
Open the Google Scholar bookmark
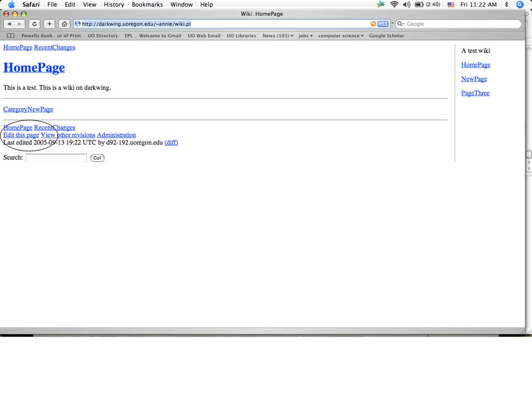[x=386, y=35]
